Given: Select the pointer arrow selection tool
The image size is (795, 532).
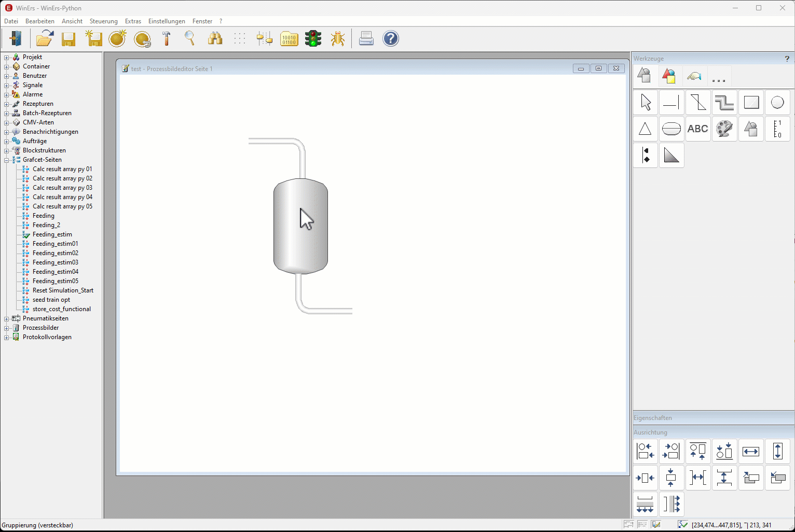Looking at the screenshot, I should (x=646, y=103).
